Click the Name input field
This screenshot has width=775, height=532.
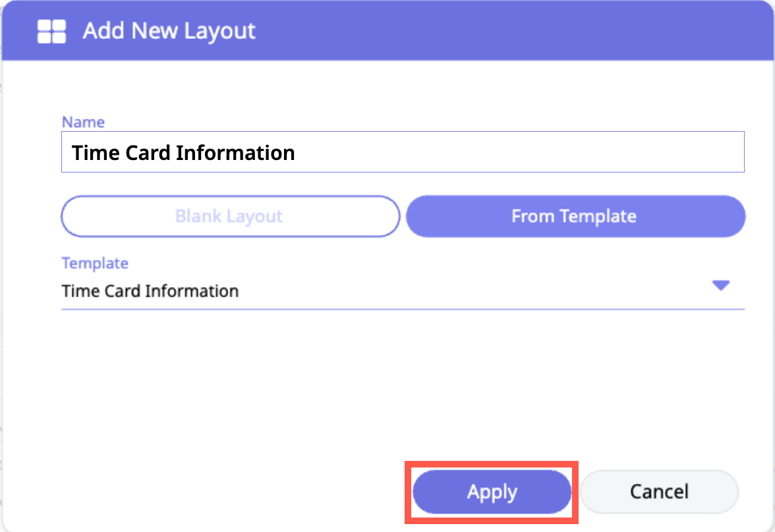[402, 153]
